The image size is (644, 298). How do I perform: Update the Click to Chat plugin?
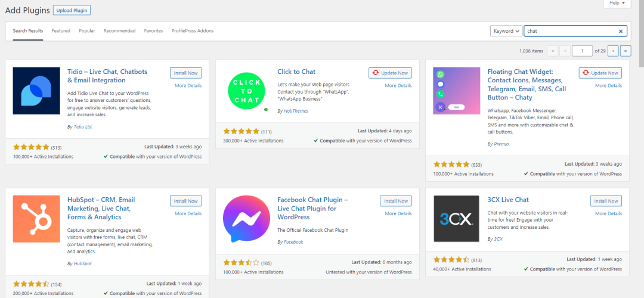pos(390,73)
